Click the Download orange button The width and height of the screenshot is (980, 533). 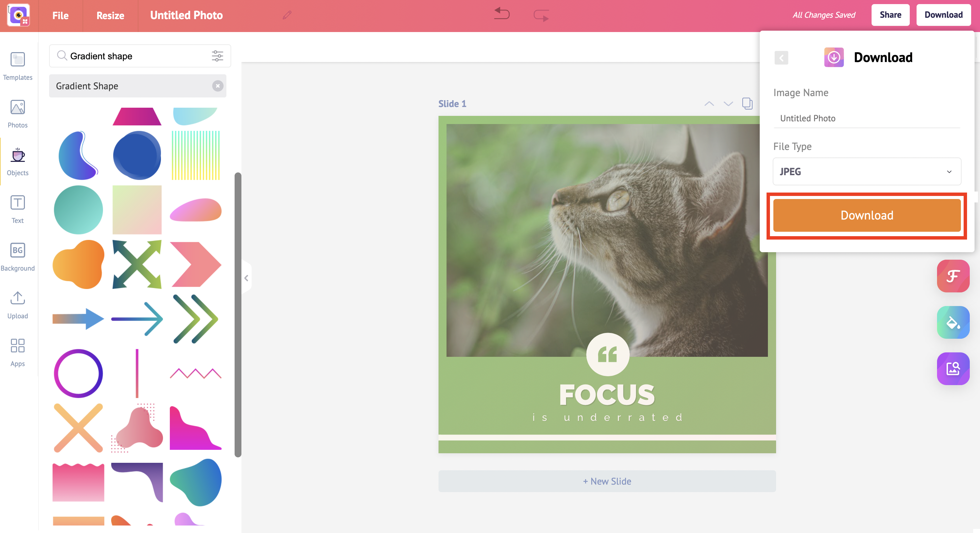[866, 215]
